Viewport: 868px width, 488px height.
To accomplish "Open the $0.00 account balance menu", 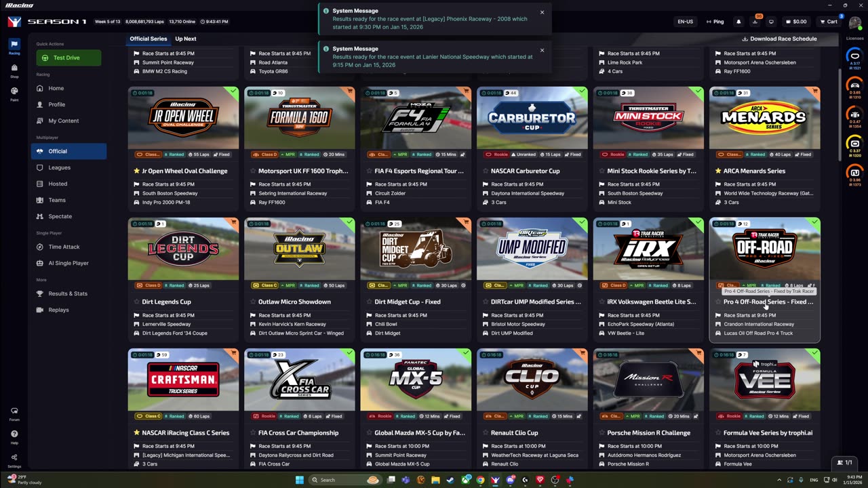I will (x=795, y=22).
